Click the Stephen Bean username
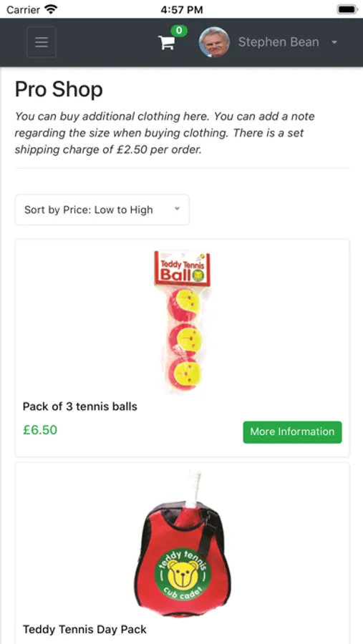Screen dimensions: 363x644 279,42
